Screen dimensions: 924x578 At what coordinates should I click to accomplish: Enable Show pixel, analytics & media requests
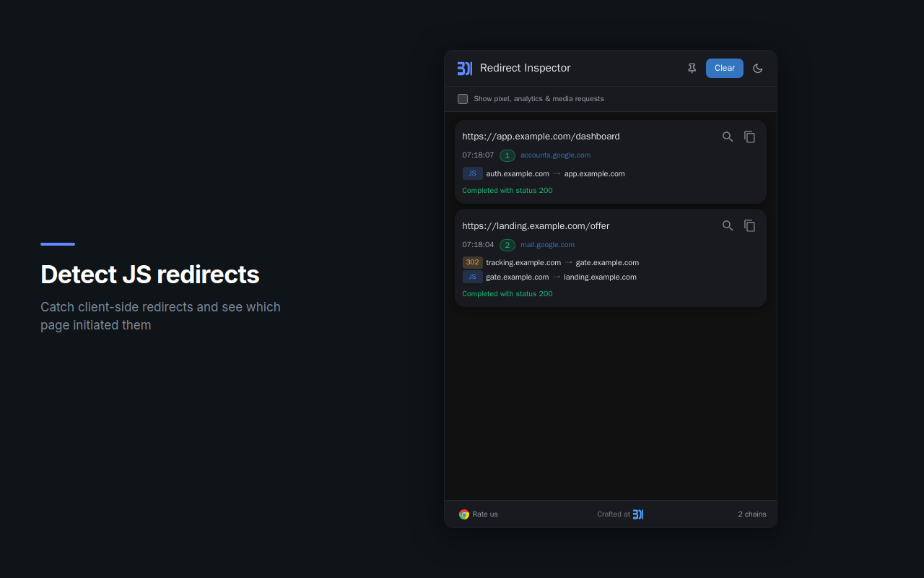(463, 98)
